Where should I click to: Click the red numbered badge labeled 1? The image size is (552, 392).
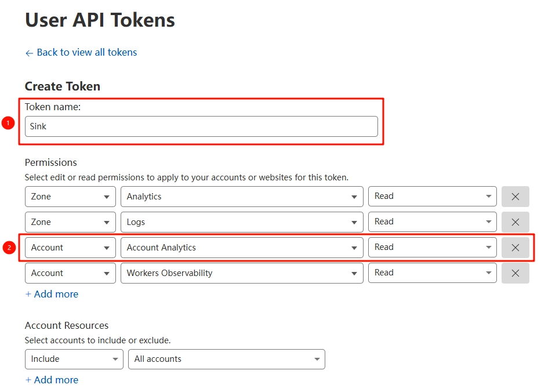click(8, 122)
